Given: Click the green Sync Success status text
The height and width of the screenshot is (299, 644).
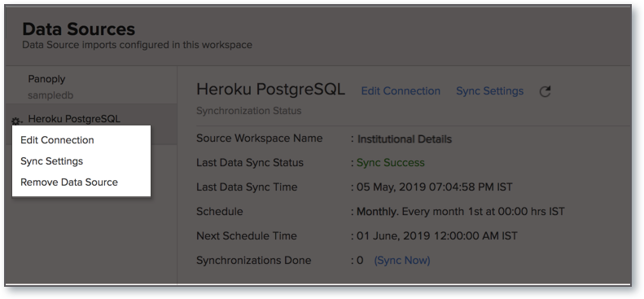Looking at the screenshot, I should coord(391,163).
